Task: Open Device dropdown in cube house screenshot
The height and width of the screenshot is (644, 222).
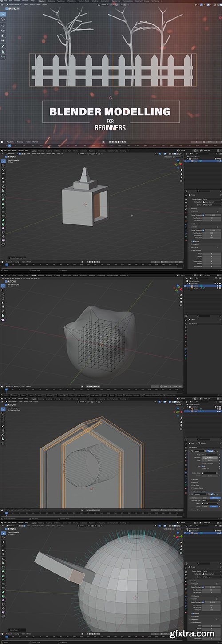Action: click(x=212, y=205)
